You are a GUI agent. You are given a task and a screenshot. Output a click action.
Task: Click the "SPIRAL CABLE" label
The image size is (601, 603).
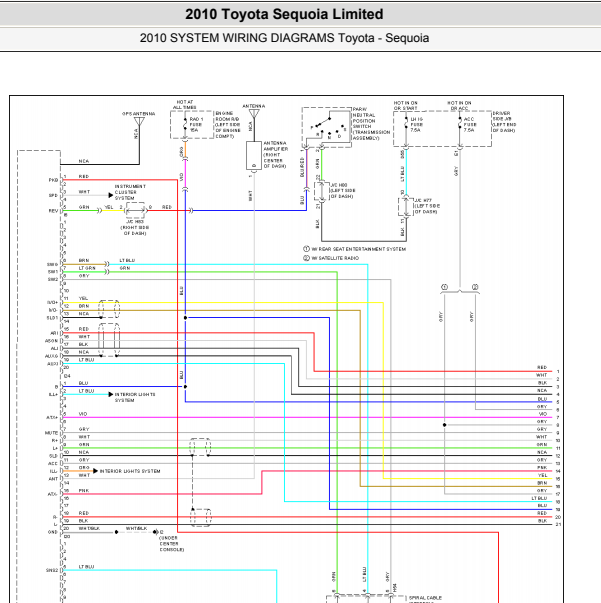tap(425, 598)
